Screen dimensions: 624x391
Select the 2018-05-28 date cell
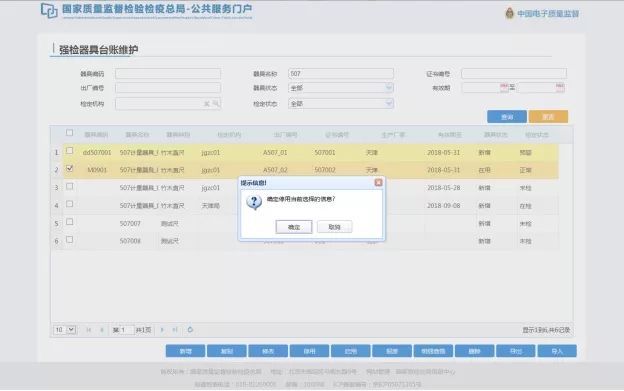coord(443,187)
